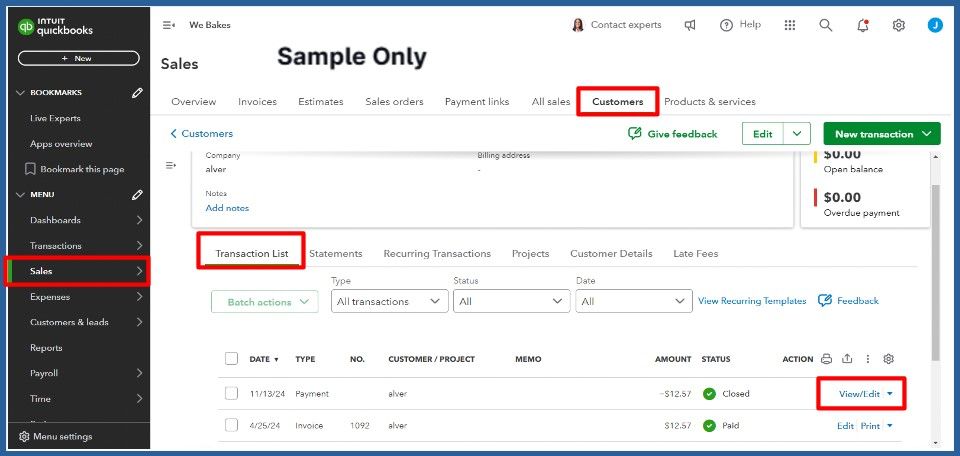Collapse the left navigation menu icon
960x456 pixels.
pyautogui.click(x=168, y=25)
